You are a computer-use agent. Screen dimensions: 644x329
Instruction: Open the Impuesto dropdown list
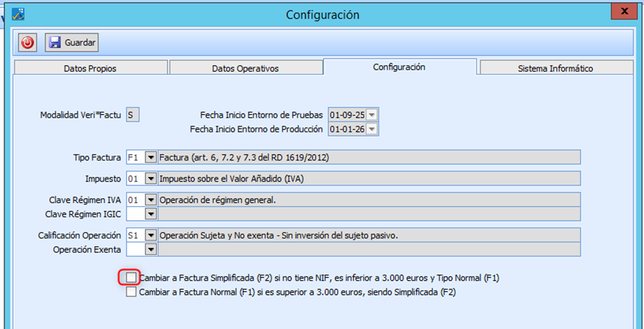[151, 178]
